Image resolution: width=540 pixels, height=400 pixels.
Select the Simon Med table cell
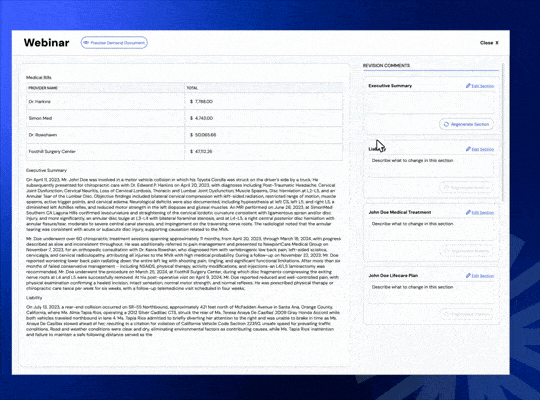(105, 118)
